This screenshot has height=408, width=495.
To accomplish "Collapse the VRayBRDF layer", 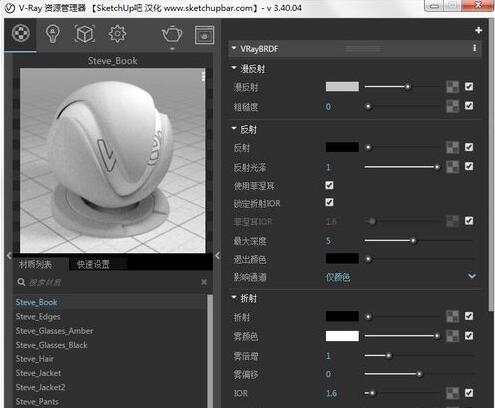I will [x=234, y=48].
